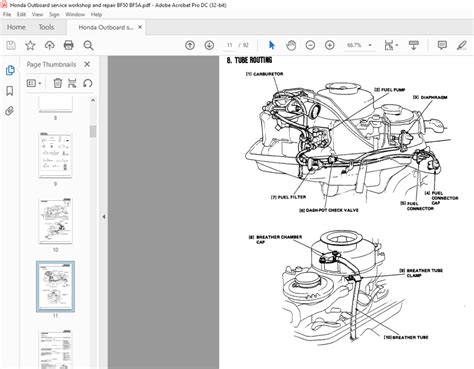Open the Window menu
Screen dimensions: 474x369
75,14
